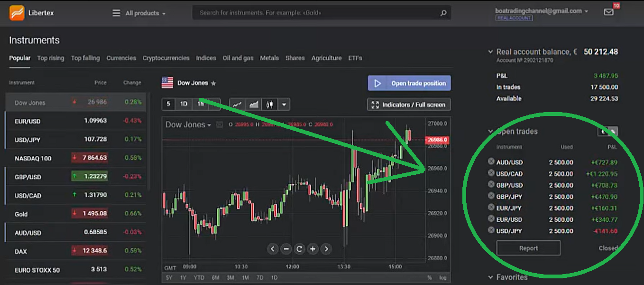644x285 pixels.
Task: Expand the Dow Jones chart symbol dropdown
Action: (188, 124)
